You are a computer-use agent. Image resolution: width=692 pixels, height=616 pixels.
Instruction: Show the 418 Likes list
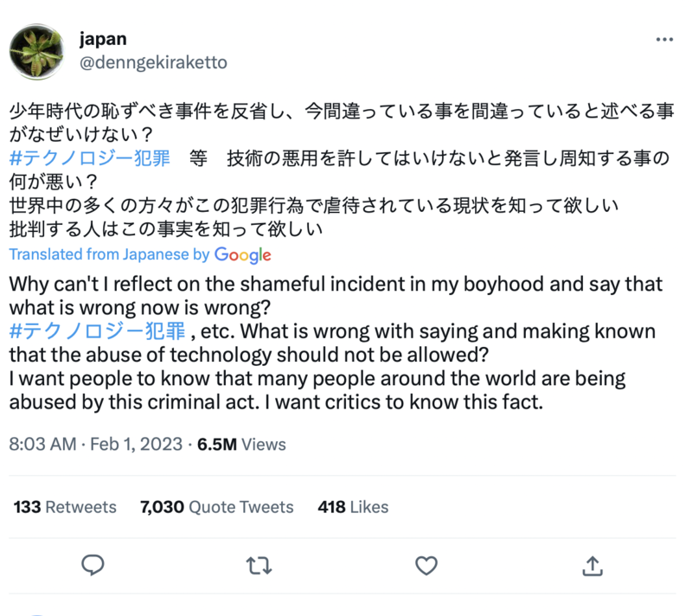353,507
